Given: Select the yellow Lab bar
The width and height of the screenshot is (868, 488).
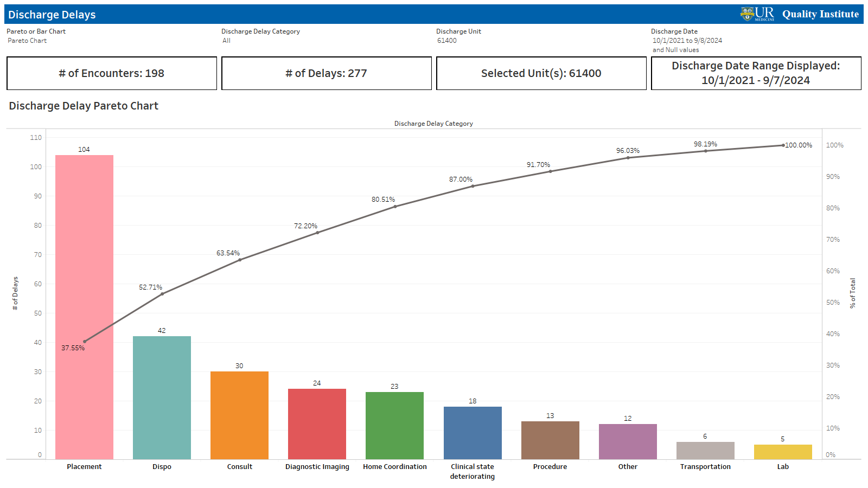Looking at the screenshot, I should tap(783, 452).
